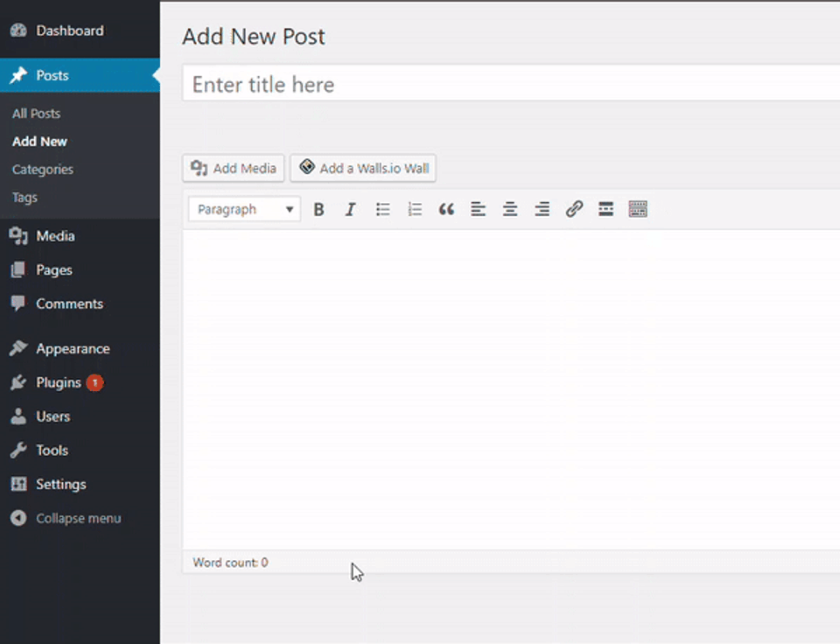Apply blockquote formatting
The width and height of the screenshot is (840, 644).
tap(446, 209)
